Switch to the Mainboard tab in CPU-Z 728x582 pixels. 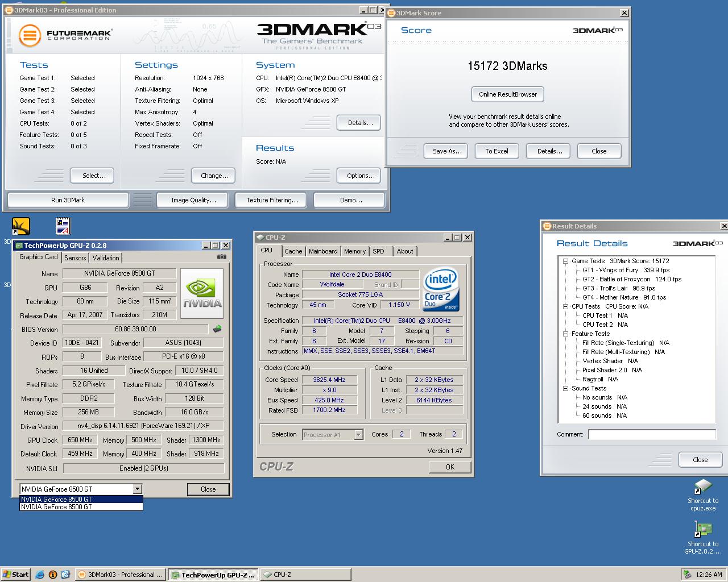323,251
